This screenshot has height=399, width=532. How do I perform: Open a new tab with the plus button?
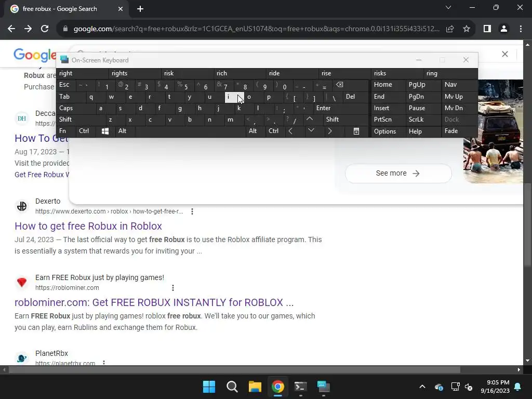pyautogui.click(x=140, y=9)
